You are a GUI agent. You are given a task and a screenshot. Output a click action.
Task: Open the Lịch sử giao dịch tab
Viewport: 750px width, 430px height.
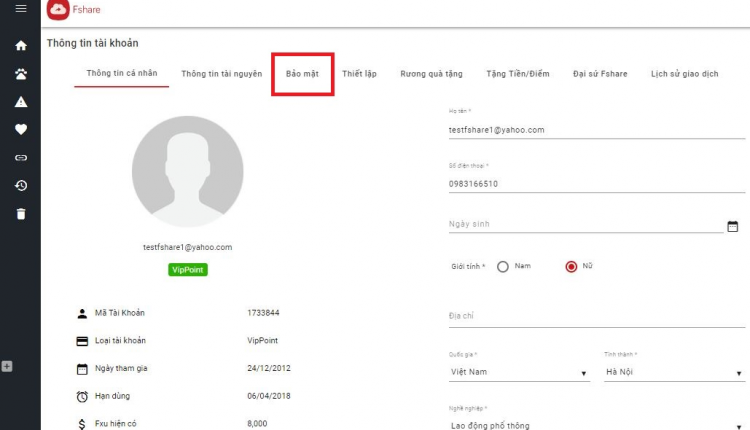pyautogui.click(x=684, y=74)
